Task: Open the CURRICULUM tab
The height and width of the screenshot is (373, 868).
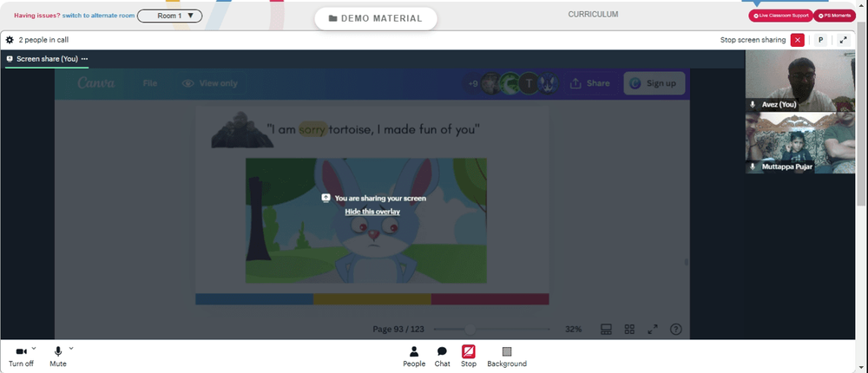Action: pyautogui.click(x=593, y=15)
